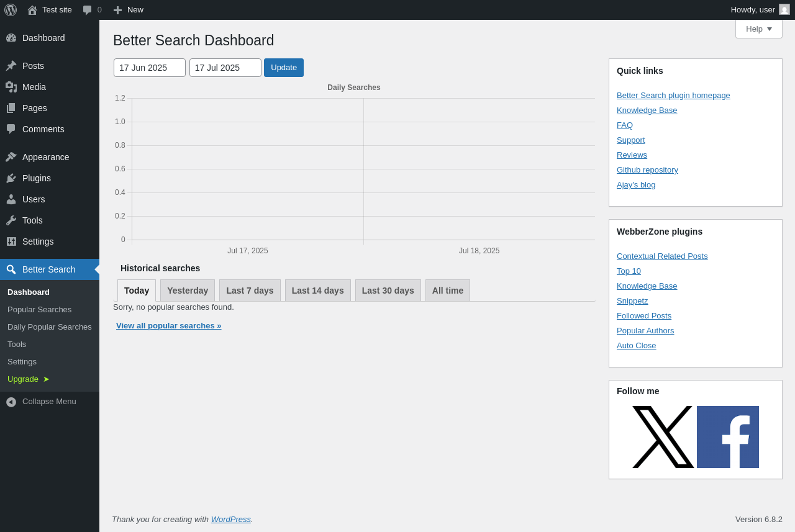Open the user avatar in admin bar

click(x=784, y=9)
